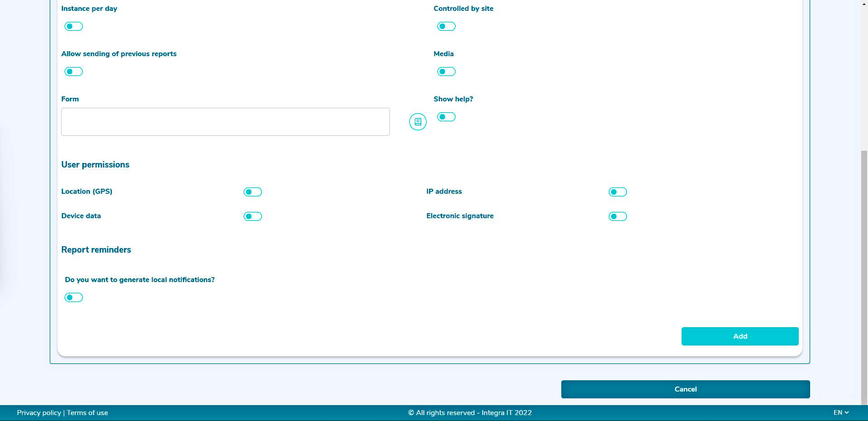Click the Report reminders section heading
Screen dimensions: 868x421
96,250
